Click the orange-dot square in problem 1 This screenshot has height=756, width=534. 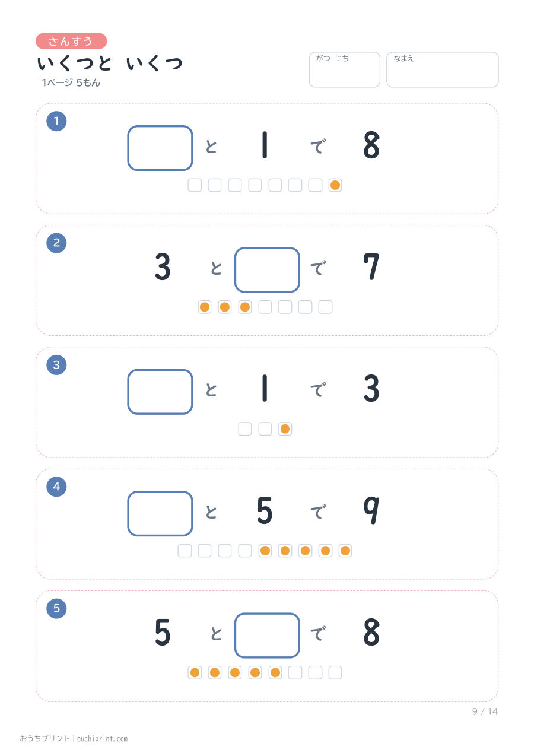335,185
